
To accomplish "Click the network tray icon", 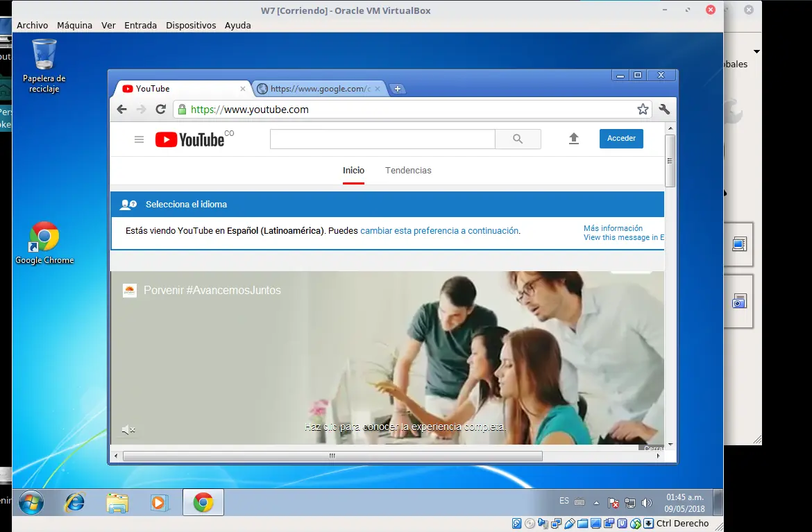I will click(x=629, y=502).
